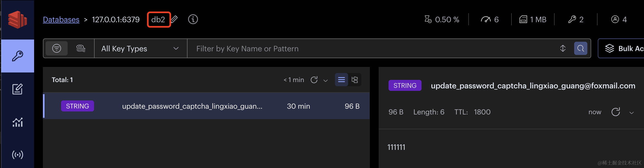Viewport: 644px width, 168px height.
Task: Refresh the key list
Action: (314, 80)
